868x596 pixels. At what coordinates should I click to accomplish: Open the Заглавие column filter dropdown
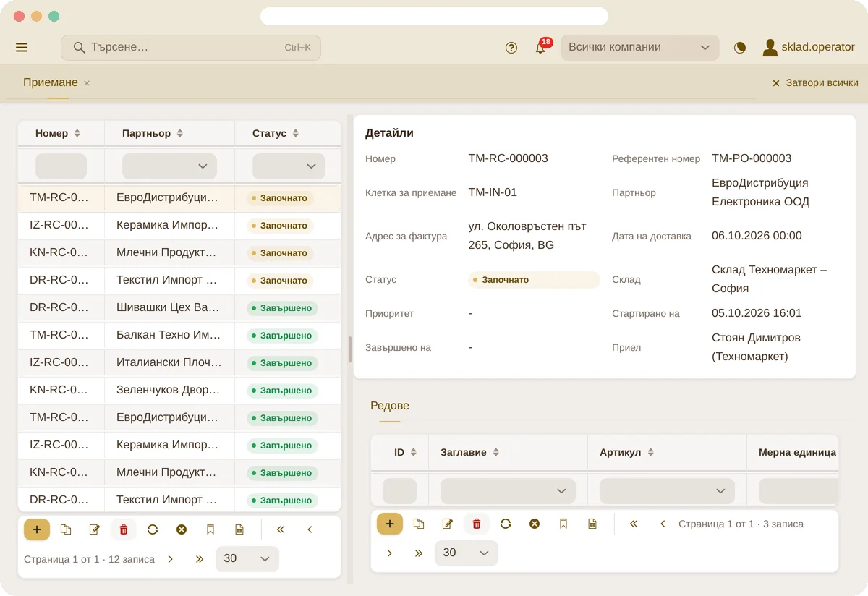point(508,491)
